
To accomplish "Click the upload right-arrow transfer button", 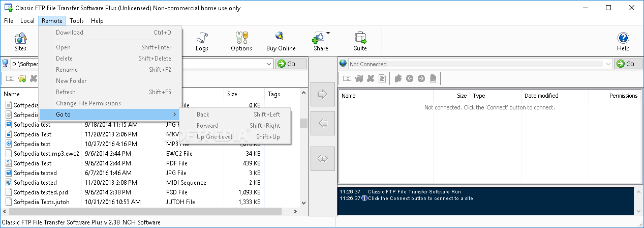I will [322, 94].
